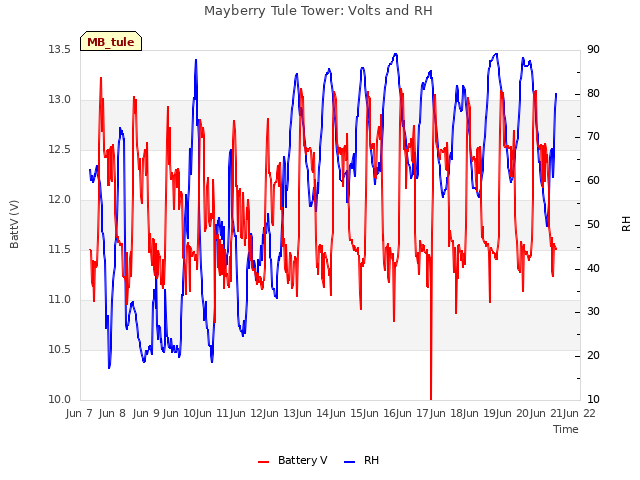
Task: Click the Jun 16 x-axis tick label
Action: 378,413
